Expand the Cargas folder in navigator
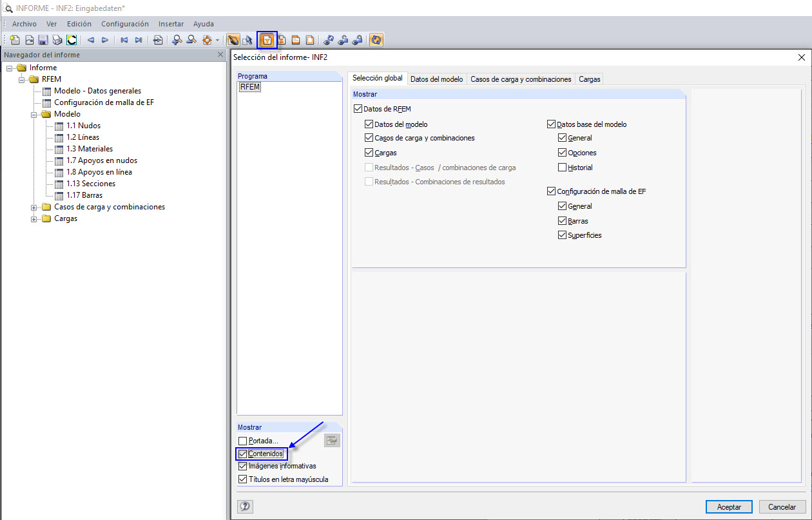The width and height of the screenshot is (812, 520). coord(34,218)
